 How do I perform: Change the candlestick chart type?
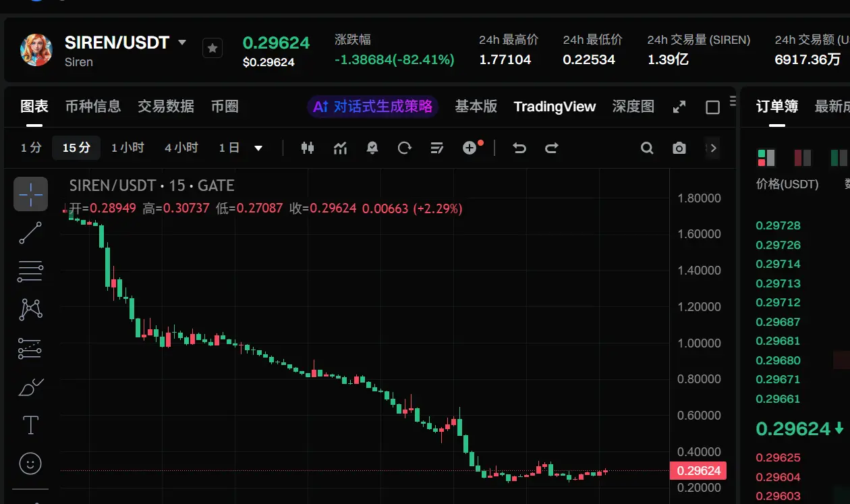[x=308, y=148]
